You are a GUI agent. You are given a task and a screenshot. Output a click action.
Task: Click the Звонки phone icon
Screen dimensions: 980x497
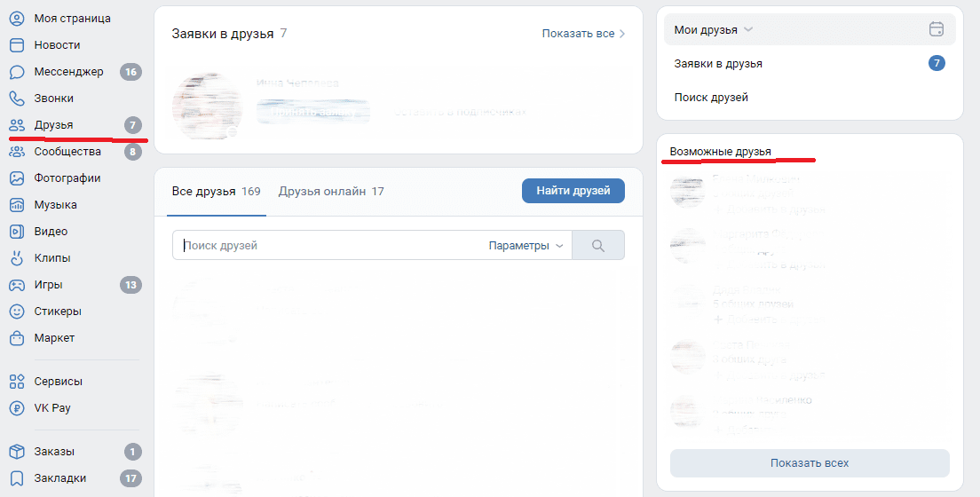pyautogui.click(x=17, y=99)
